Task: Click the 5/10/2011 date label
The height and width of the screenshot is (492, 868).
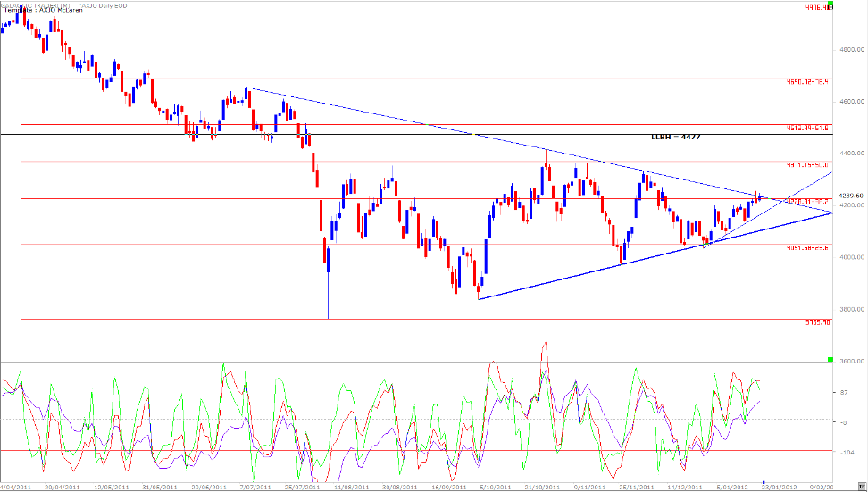Action: [497, 488]
